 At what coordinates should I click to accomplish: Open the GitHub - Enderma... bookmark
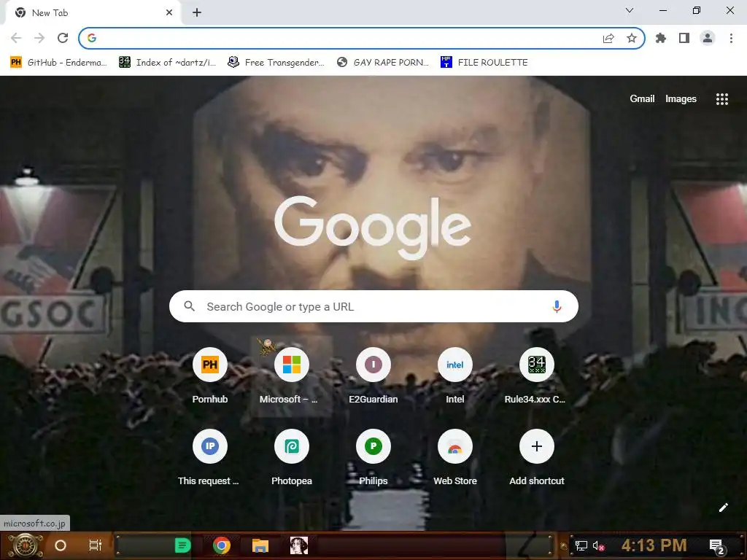(x=58, y=63)
